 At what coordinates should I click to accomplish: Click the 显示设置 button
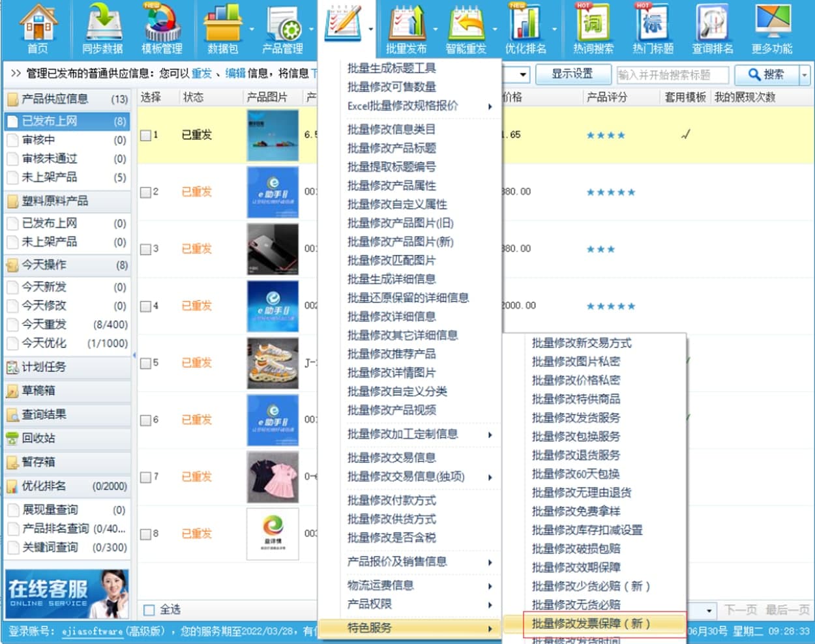pyautogui.click(x=572, y=74)
